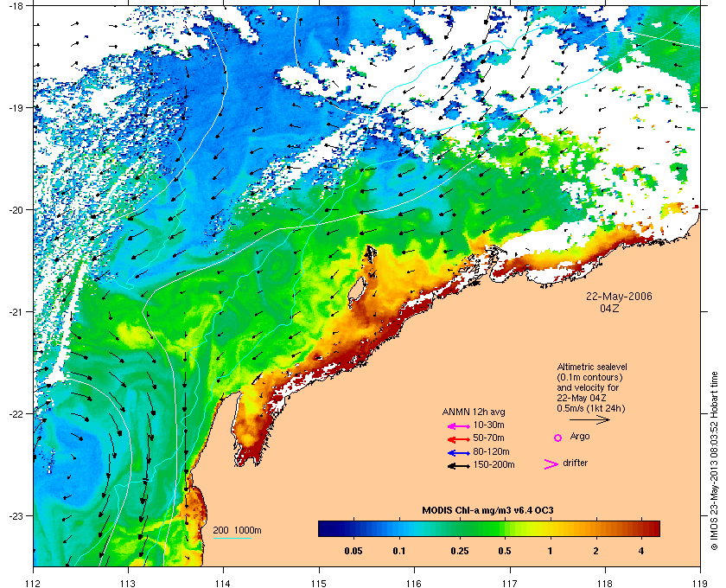Click the longitude axis label '114'
Image resolution: width=726 pixels, height=588 pixels.
(x=223, y=583)
